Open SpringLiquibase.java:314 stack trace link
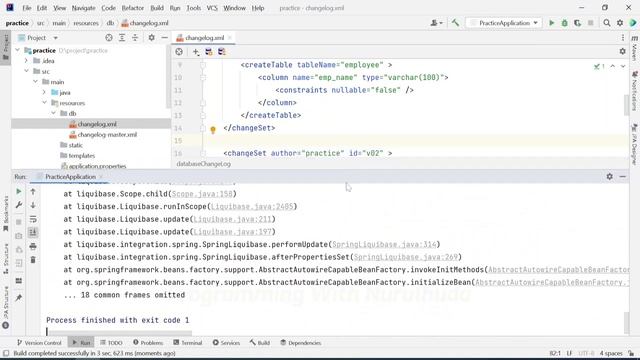The image size is (640, 360). click(x=384, y=244)
